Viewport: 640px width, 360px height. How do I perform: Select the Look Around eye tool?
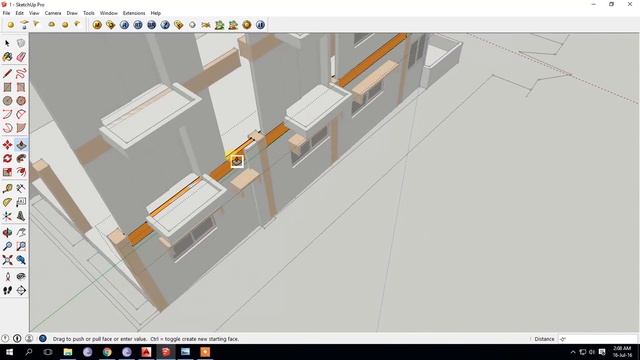click(21, 277)
